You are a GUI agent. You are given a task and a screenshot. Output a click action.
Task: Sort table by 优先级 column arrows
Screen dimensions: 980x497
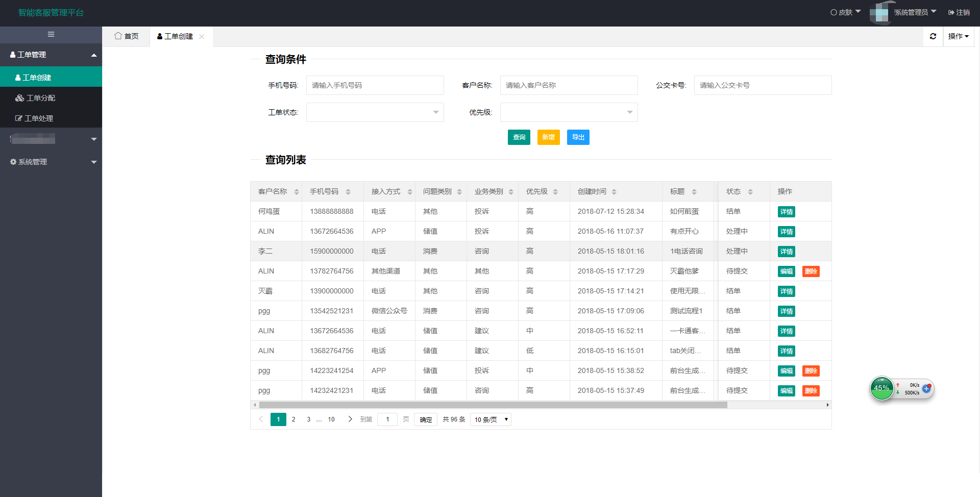tap(555, 192)
